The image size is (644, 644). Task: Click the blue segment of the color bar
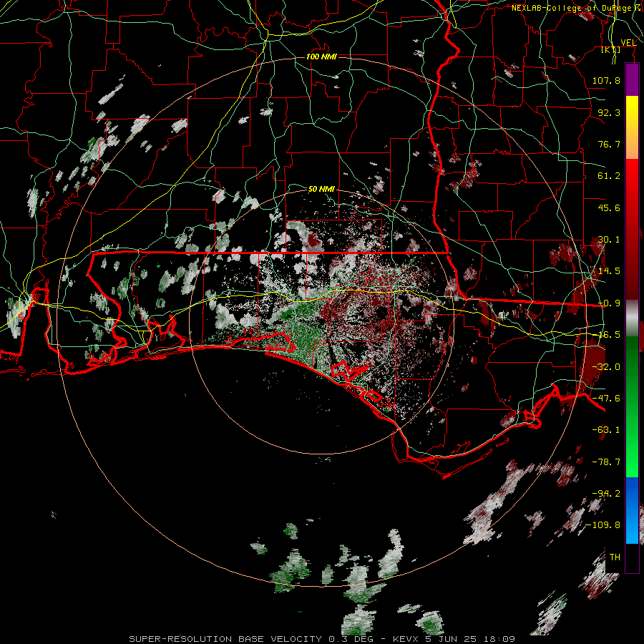pos(632,510)
